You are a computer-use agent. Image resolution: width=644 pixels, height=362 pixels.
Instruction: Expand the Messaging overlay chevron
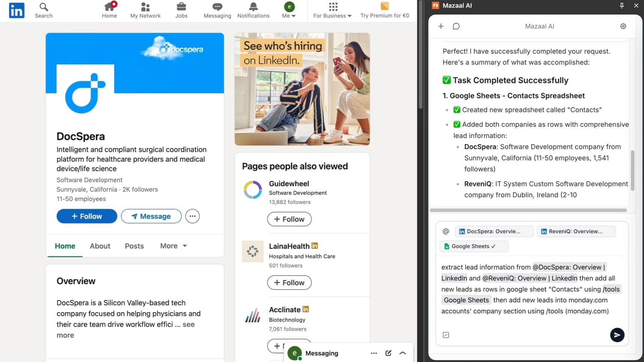pos(402,353)
